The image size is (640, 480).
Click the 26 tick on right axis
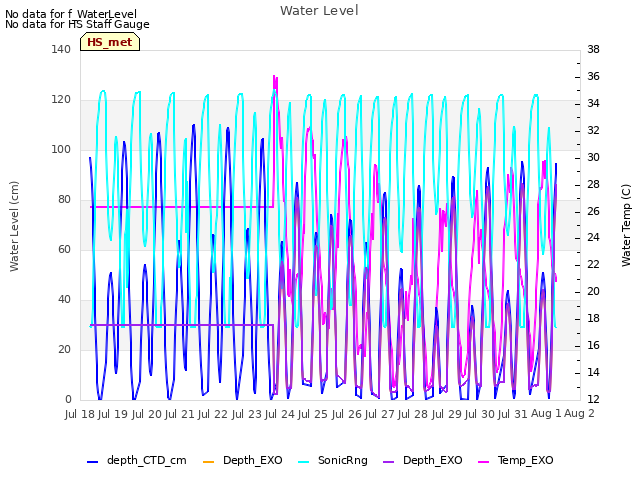(593, 211)
